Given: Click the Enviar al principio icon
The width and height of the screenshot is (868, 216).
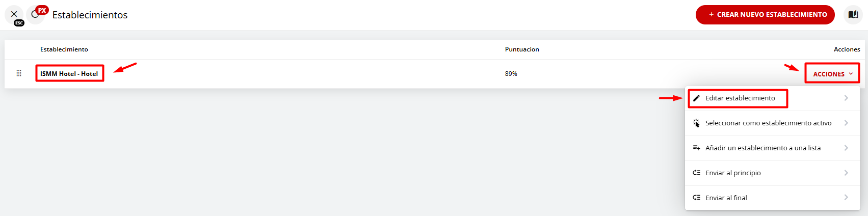Looking at the screenshot, I should coord(696,173).
